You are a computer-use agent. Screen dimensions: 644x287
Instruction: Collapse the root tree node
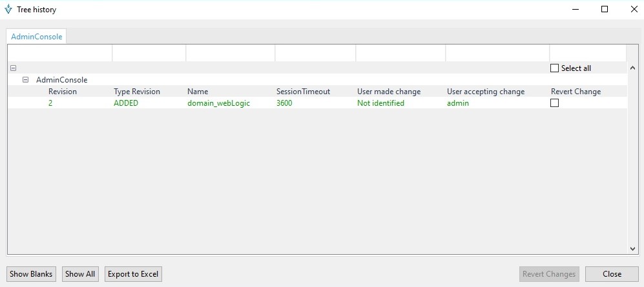click(x=13, y=68)
